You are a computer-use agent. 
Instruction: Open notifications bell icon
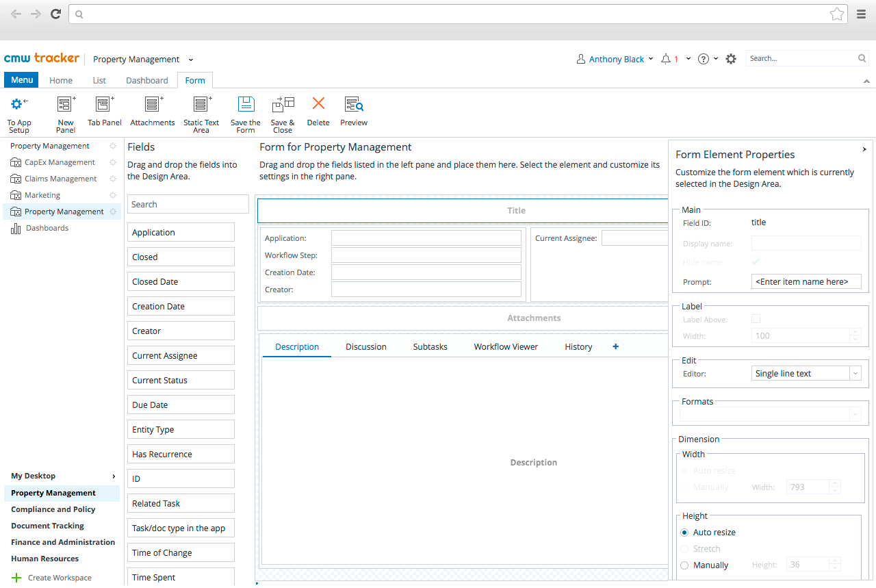666,59
